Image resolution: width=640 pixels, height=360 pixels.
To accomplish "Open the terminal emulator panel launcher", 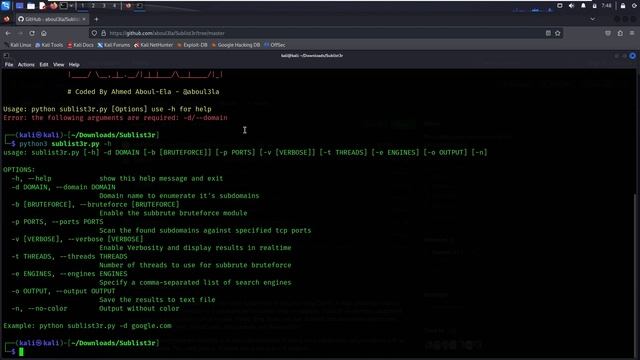I will click(x=64, y=6).
